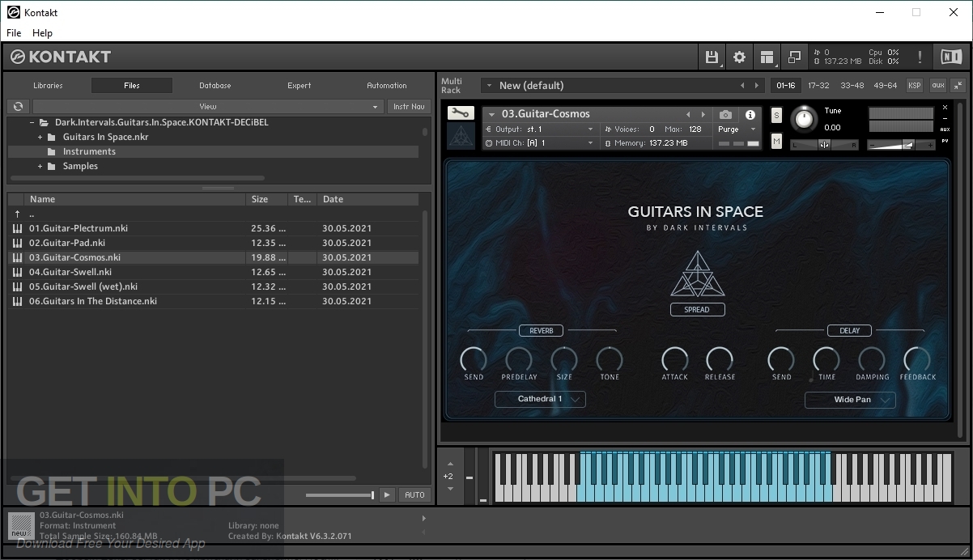Toggle the Mute M button

click(x=776, y=141)
